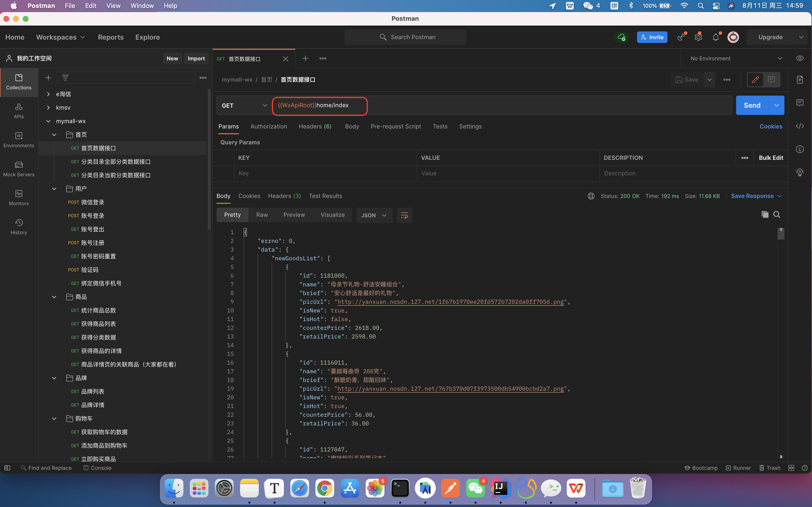Screen dimensions: 812x507
Task: Select the Raw response view tab
Action: (x=262, y=215)
